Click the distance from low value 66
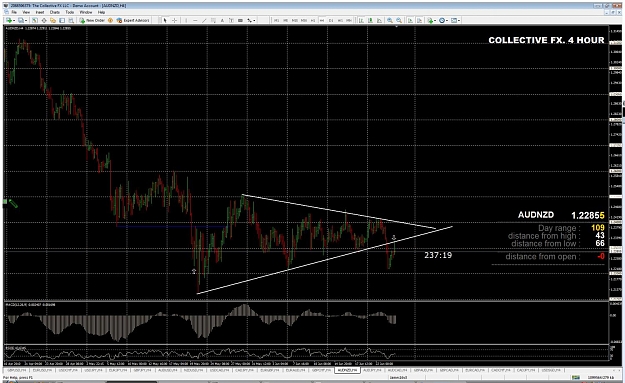625x383 pixels. 600,243
